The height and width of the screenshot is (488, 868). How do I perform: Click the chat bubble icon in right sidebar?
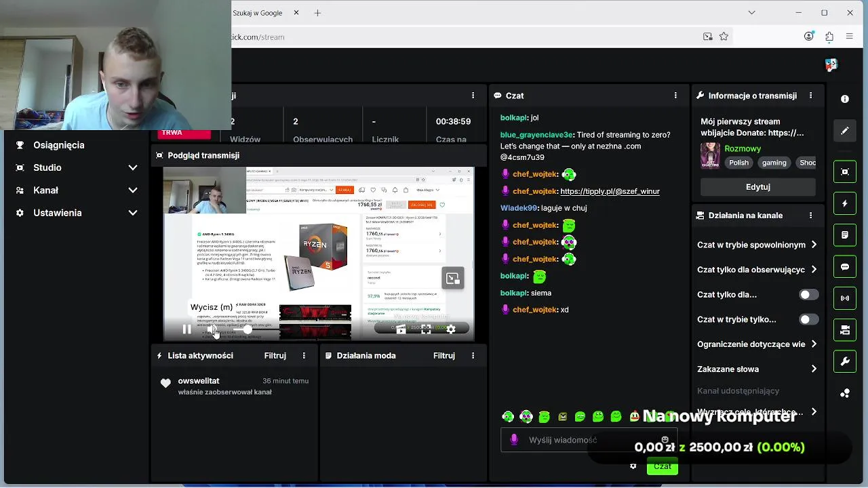[845, 267]
